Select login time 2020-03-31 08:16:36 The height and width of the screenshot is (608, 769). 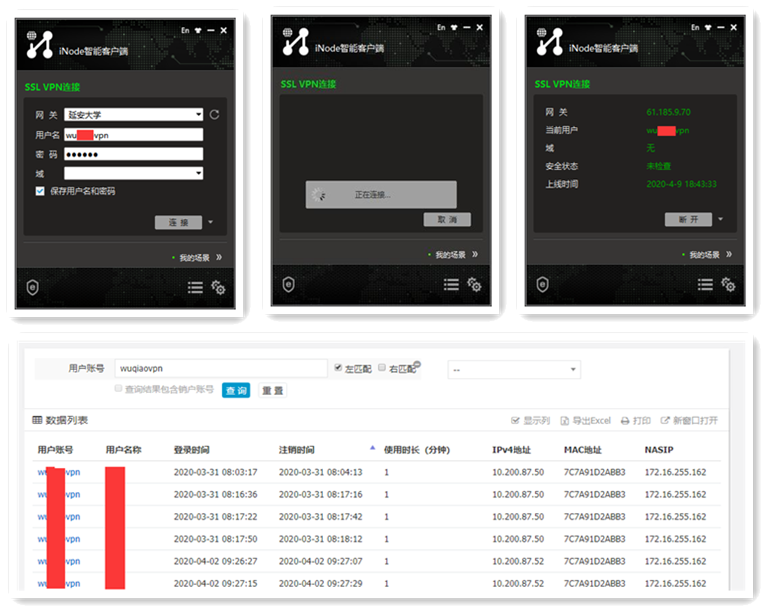click(x=215, y=494)
